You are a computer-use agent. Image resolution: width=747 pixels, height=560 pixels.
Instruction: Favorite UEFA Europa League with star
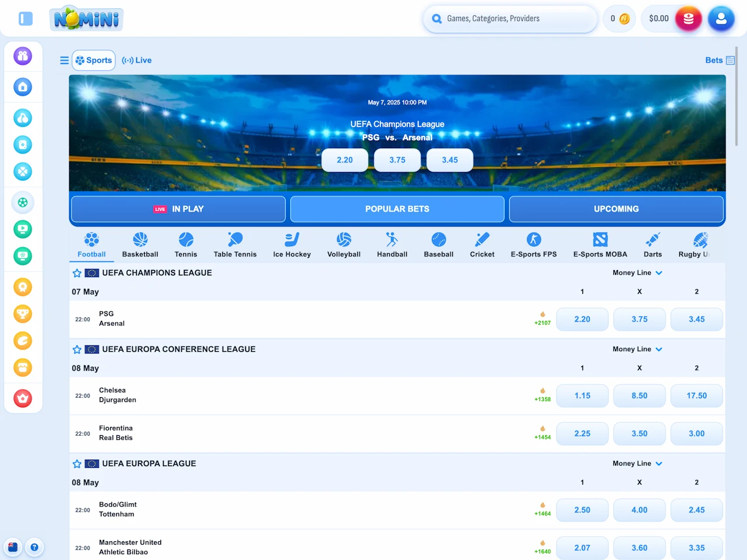(76, 464)
